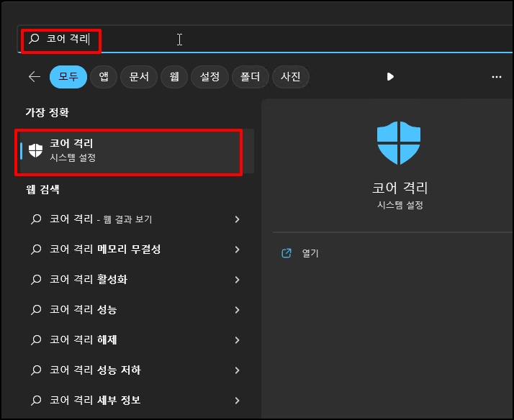Screen dimensions: 514x420
Task: Select the 모두 filter tab
Action: [68, 77]
